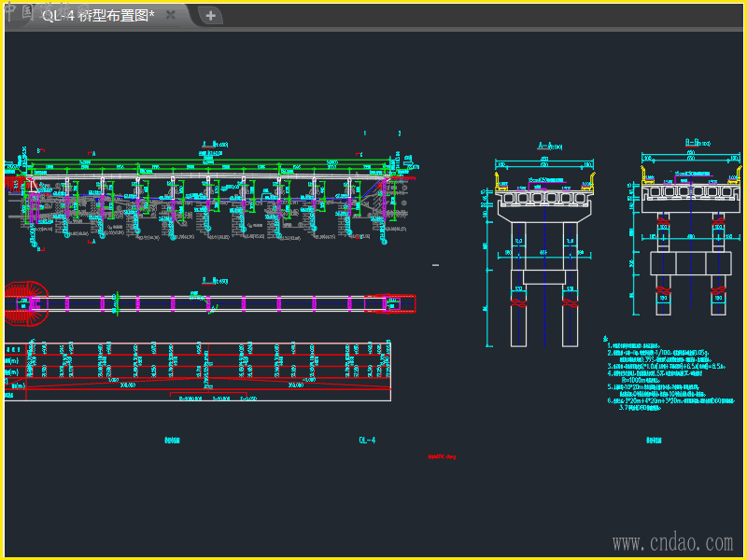The height and width of the screenshot is (560, 747).
Task: Close the QL-4 桥型布置图 drawing tab
Action: [170, 15]
